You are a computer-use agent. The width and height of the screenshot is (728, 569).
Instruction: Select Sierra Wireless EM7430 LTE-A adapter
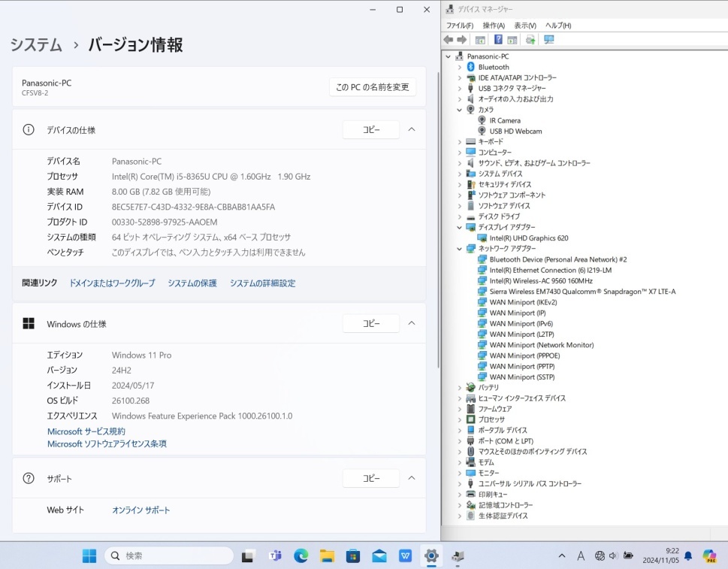pyautogui.click(x=582, y=291)
